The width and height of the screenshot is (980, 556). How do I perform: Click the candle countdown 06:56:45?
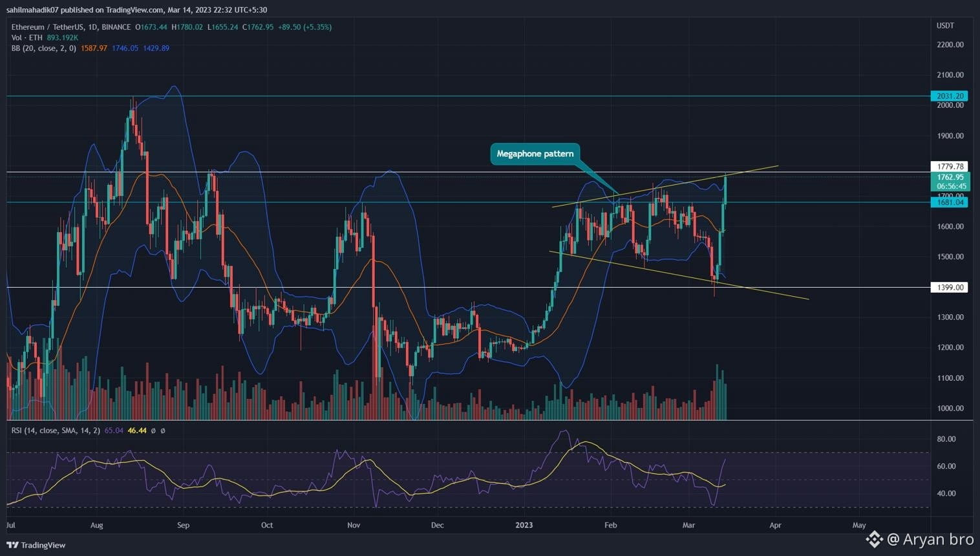pyautogui.click(x=950, y=186)
